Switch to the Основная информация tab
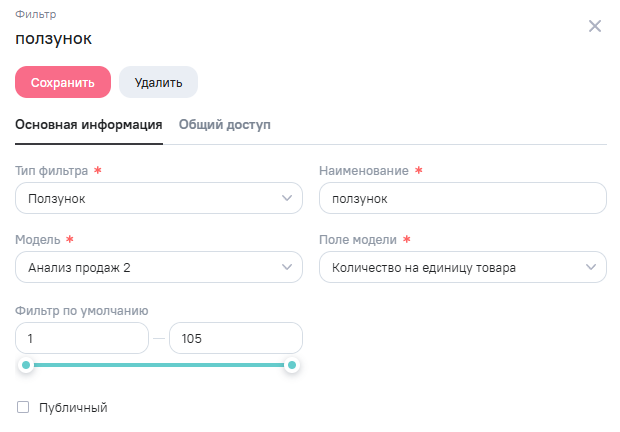Image resolution: width=620 pixels, height=432 pixels. pos(89,125)
